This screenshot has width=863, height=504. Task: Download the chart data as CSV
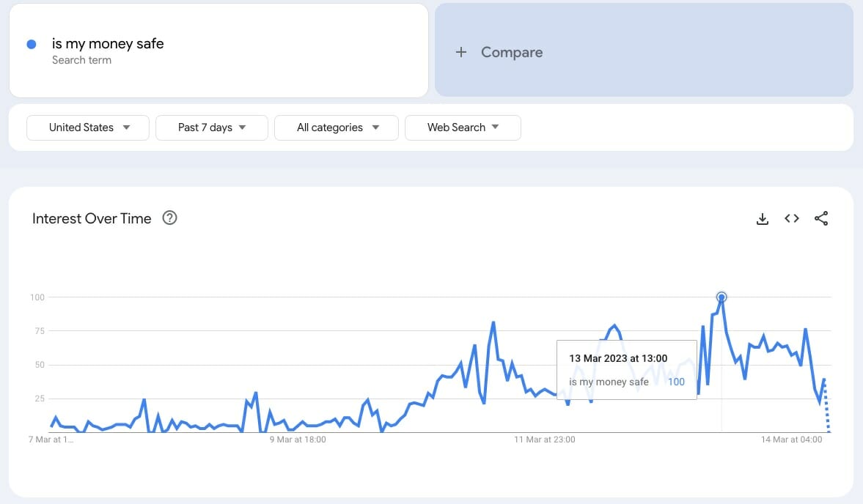pyautogui.click(x=763, y=218)
